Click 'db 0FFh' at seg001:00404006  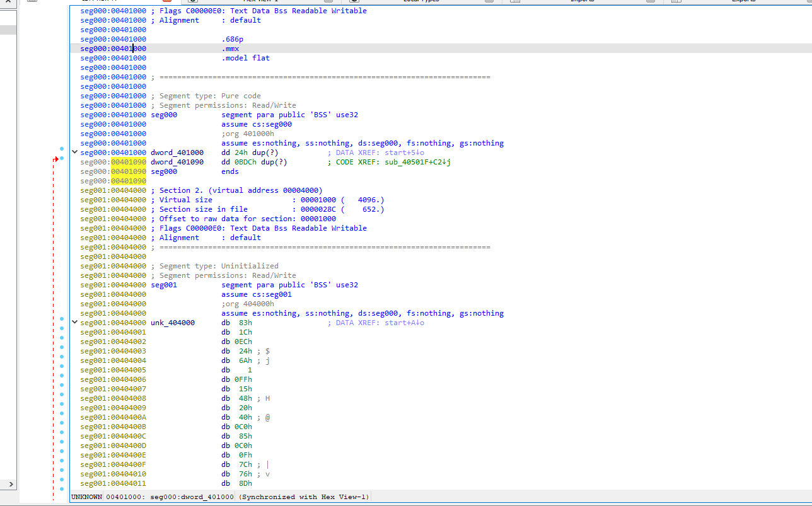pos(236,379)
